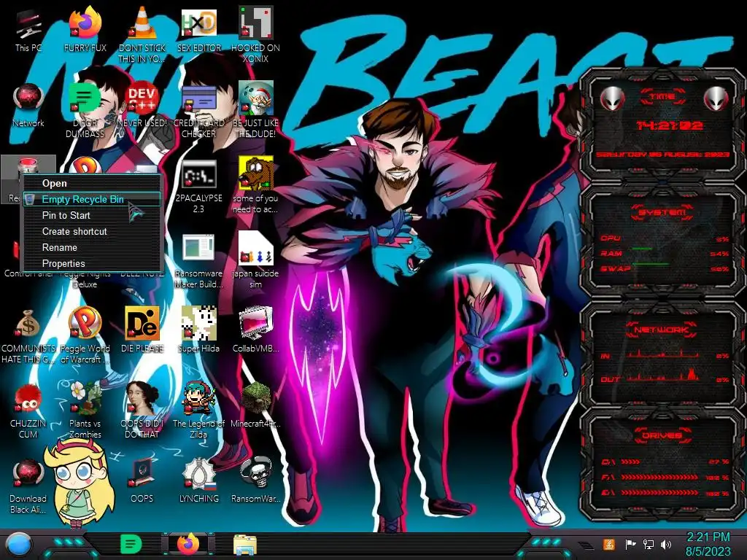Click the CPU usage row in SYSTEM widget
Screen dimensions: 747x560
pos(665,238)
